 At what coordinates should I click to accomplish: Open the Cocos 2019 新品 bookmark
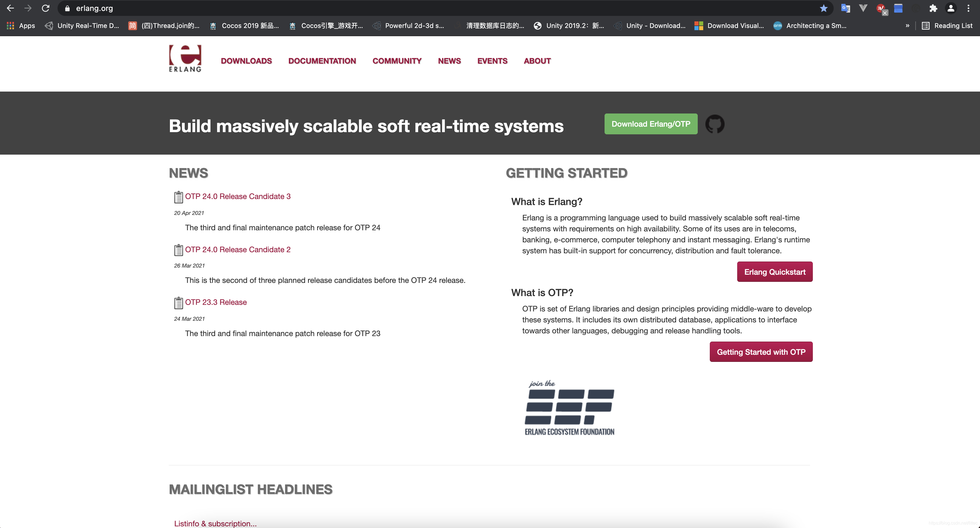[245, 25]
